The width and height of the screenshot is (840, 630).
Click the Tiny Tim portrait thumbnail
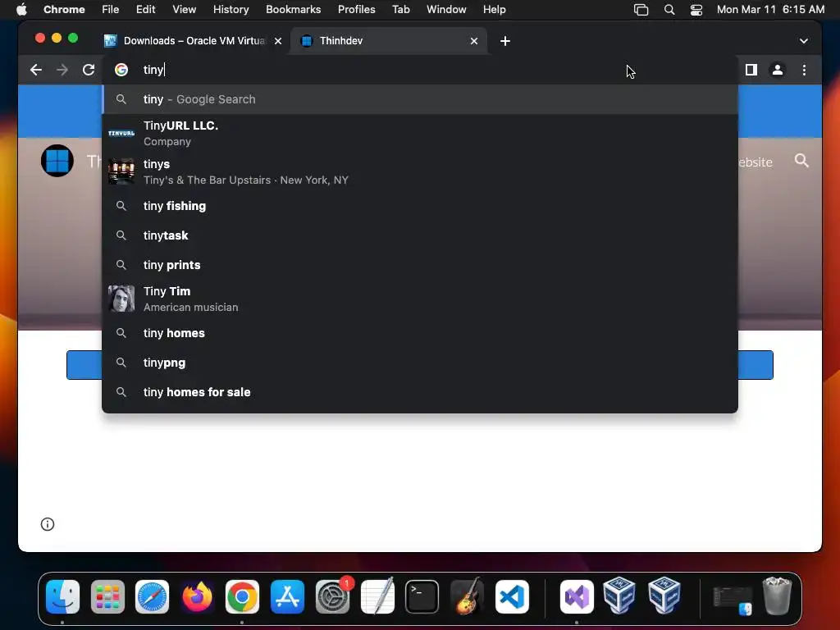pyautogui.click(x=121, y=299)
